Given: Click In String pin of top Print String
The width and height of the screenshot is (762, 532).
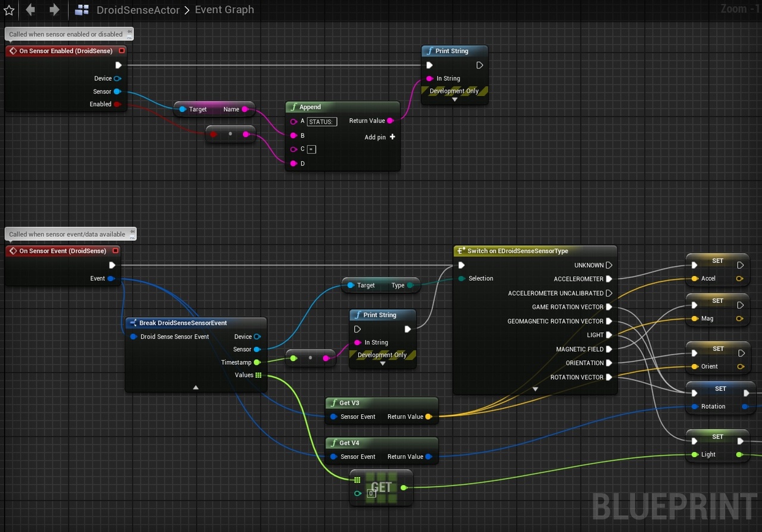Looking at the screenshot, I should click(x=430, y=79).
